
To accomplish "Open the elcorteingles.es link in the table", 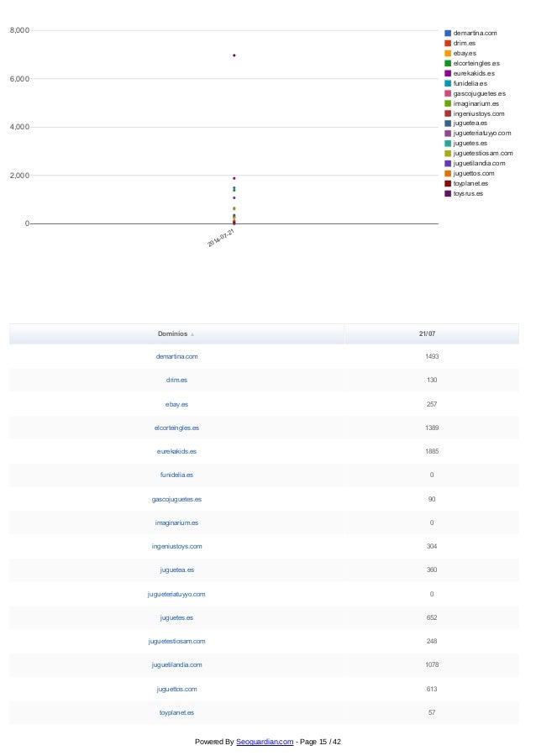I will [177, 428].
